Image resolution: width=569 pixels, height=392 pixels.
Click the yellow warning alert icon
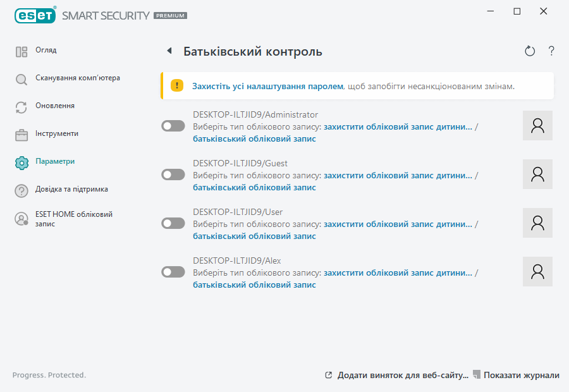pos(177,85)
